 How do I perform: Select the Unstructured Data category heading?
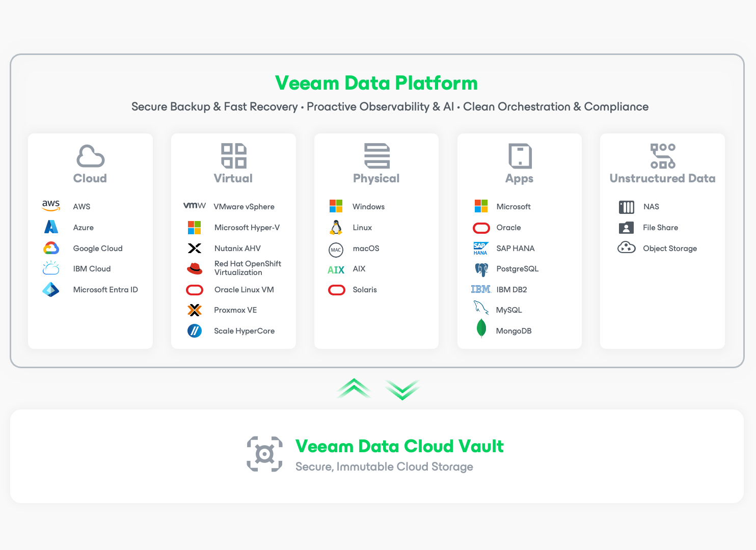662,178
